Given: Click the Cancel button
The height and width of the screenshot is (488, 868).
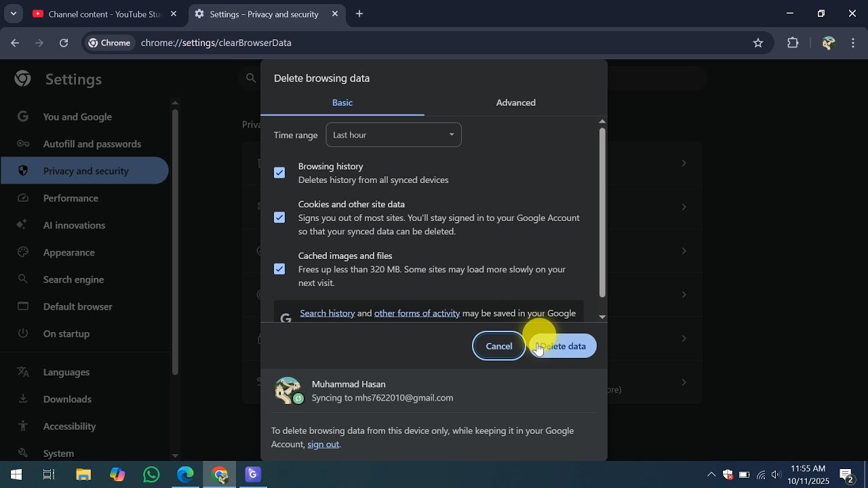Looking at the screenshot, I should pos(499,346).
